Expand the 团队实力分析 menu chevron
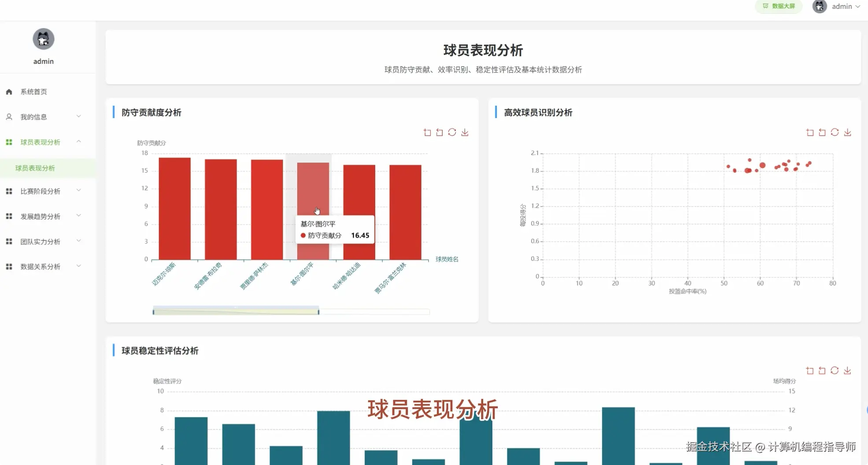 coord(78,241)
